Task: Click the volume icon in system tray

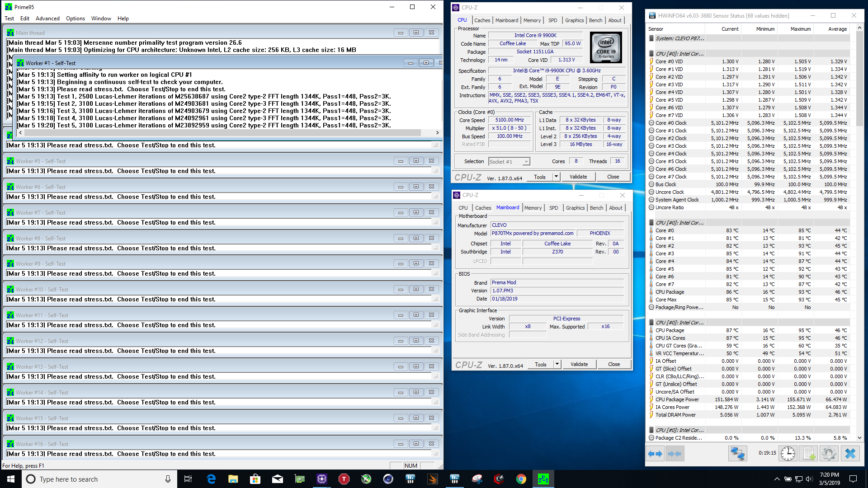Action: [809, 479]
